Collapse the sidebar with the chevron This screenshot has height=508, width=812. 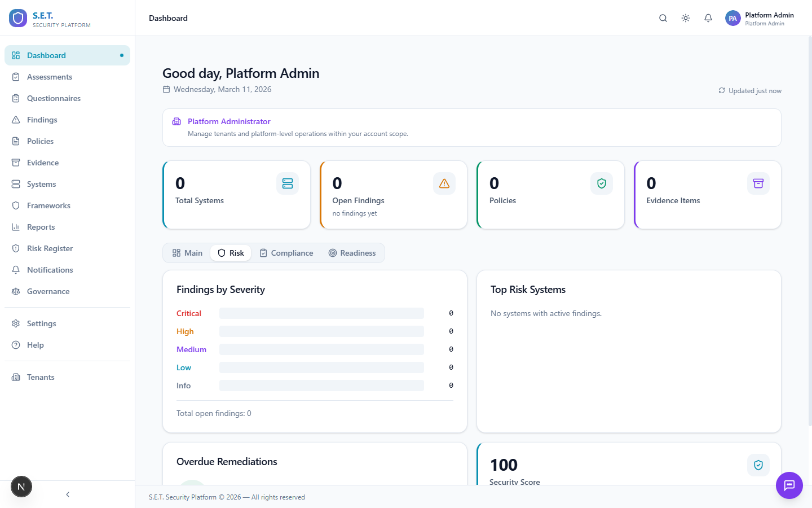pos(68,494)
